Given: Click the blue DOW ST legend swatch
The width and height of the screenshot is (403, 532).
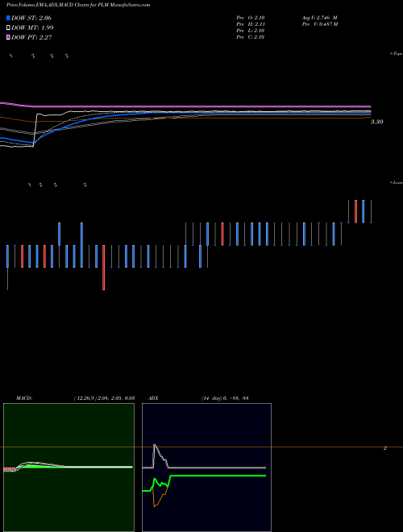Looking at the screenshot, I should (8, 18).
